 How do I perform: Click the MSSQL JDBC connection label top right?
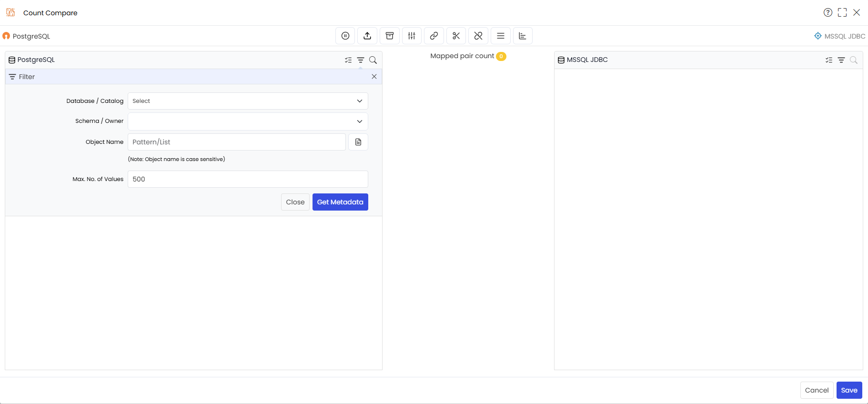[x=840, y=36]
